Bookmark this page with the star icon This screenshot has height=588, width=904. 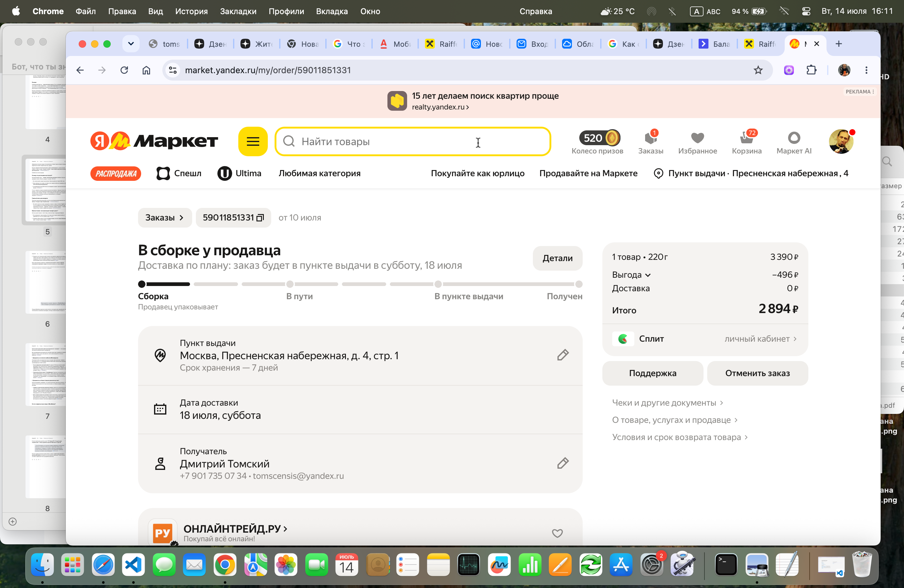(758, 70)
